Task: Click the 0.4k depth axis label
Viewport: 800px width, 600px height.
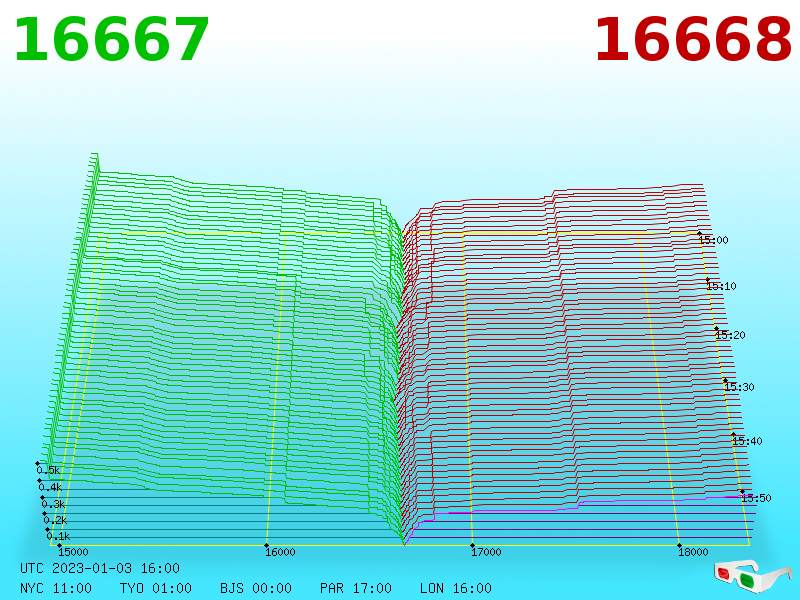Action: tap(50, 487)
